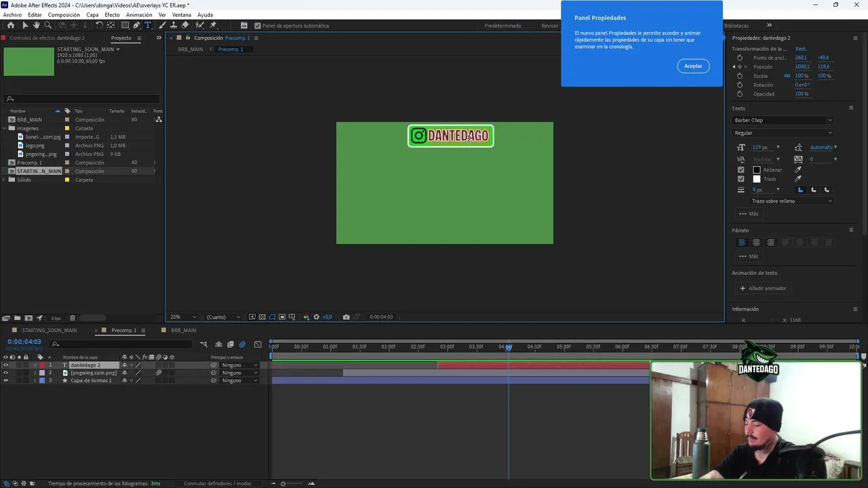Open the (Cuarto) resolution dropdown
The width and height of the screenshot is (868, 488).
[x=223, y=317]
